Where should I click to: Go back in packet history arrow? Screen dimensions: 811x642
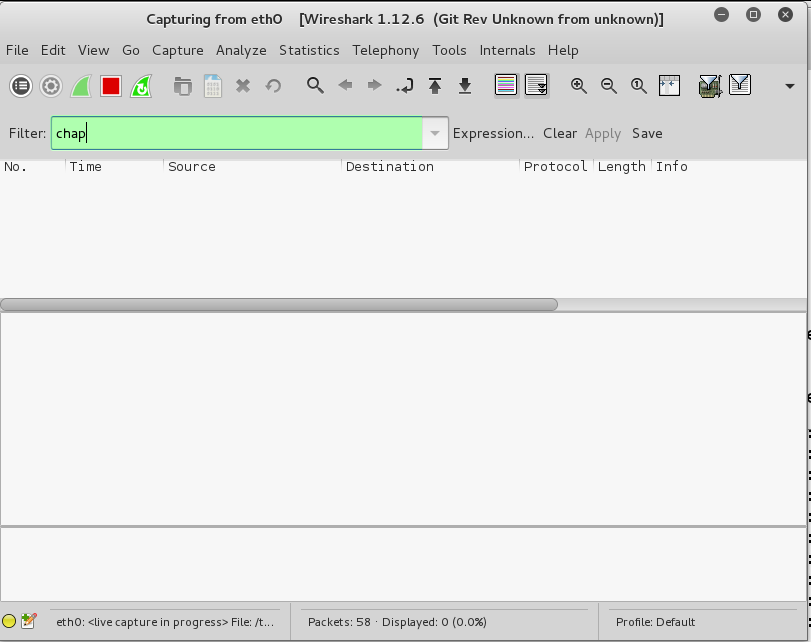point(345,85)
